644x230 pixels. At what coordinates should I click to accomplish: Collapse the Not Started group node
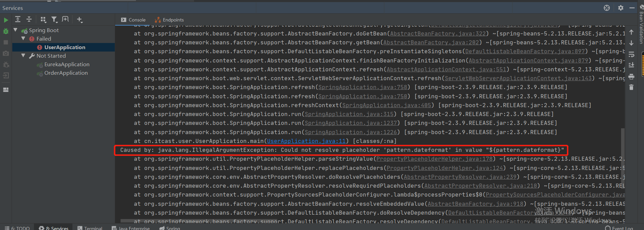tap(23, 56)
